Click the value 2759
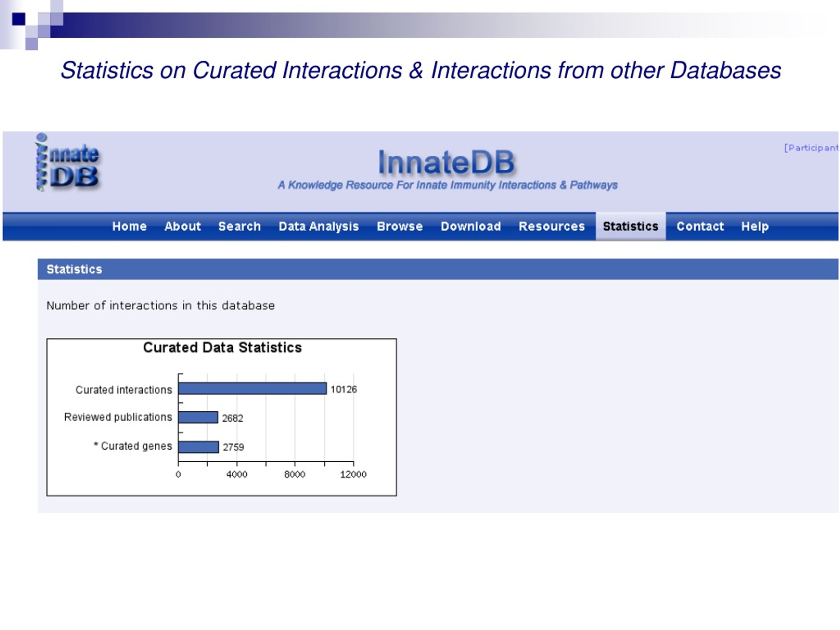840x630 pixels. (233, 447)
